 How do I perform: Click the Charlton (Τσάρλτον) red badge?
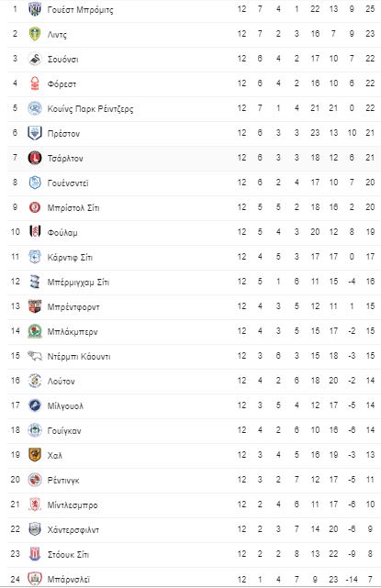pos(35,158)
